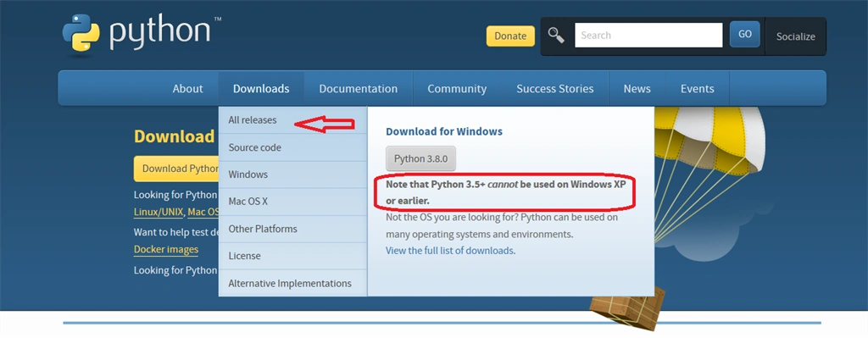Click the GO search button
The height and width of the screenshot is (338, 868).
point(744,34)
